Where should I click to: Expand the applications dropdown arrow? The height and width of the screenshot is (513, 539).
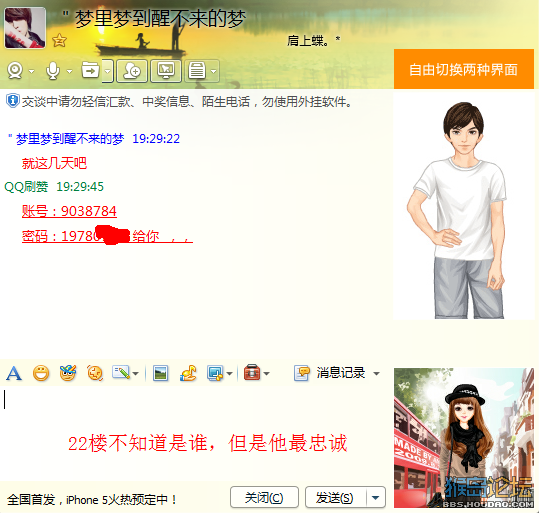pyautogui.click(x=214, y=72)
